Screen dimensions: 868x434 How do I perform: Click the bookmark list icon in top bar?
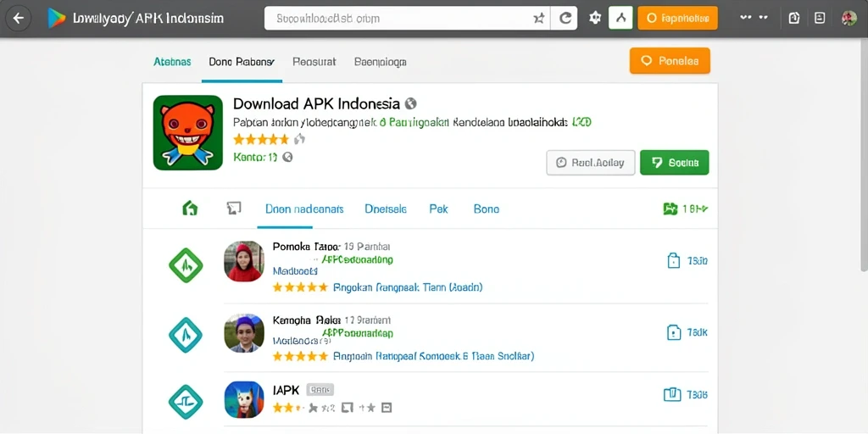point(820,19)
